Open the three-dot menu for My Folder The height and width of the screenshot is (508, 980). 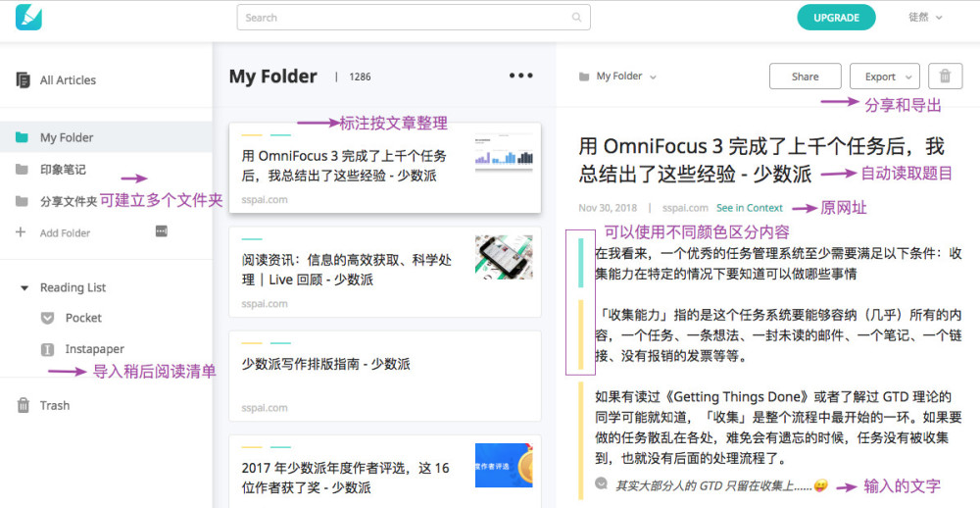click(520, 76)
